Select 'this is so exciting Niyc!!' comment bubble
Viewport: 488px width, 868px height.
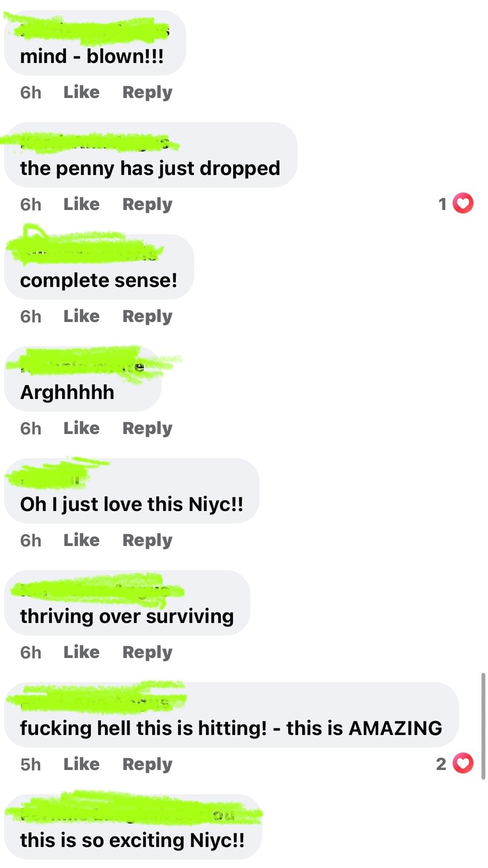tap(133, 826)
